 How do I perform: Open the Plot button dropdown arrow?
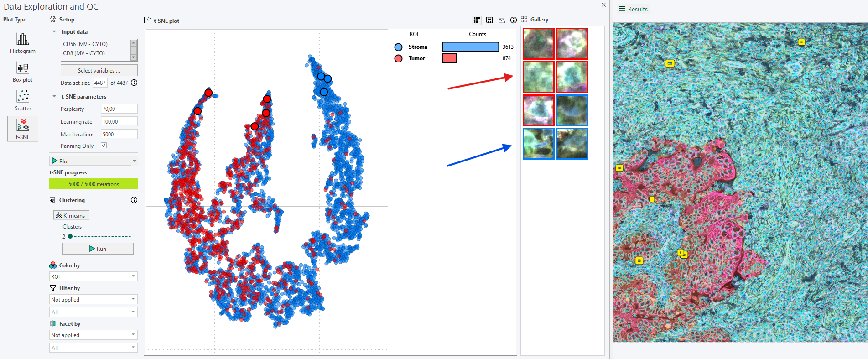pos(135,161)
